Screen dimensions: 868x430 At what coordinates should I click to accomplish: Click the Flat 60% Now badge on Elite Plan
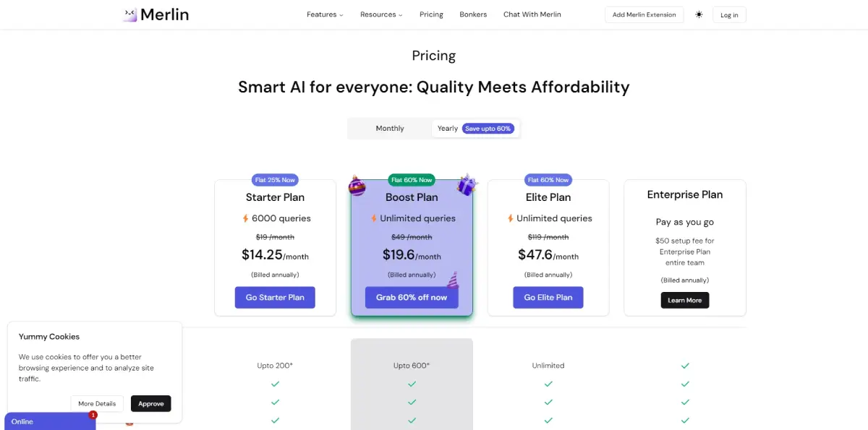tap(548, 180)
